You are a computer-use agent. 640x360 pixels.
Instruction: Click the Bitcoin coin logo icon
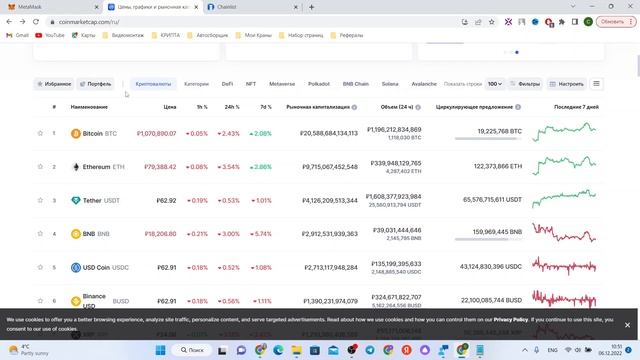point(76,133)
